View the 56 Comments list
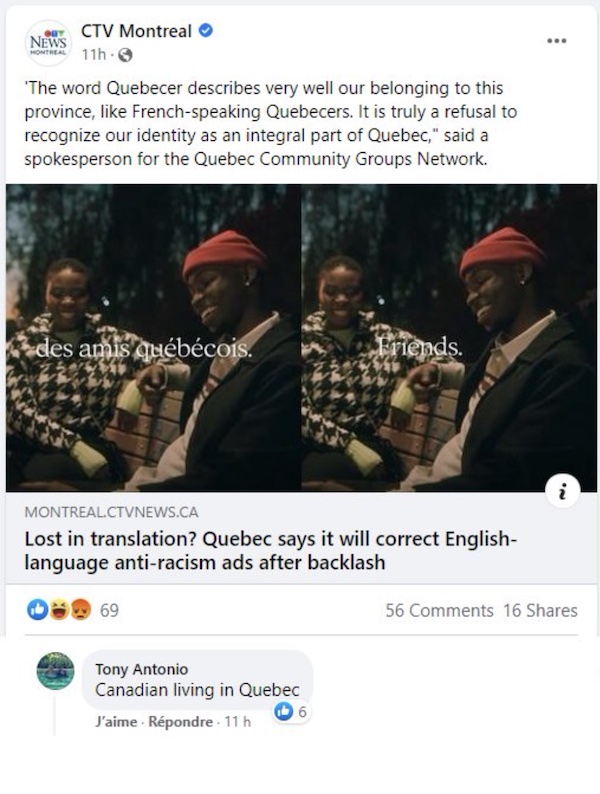This screenshot has height=794, width=600. (439, 611)
